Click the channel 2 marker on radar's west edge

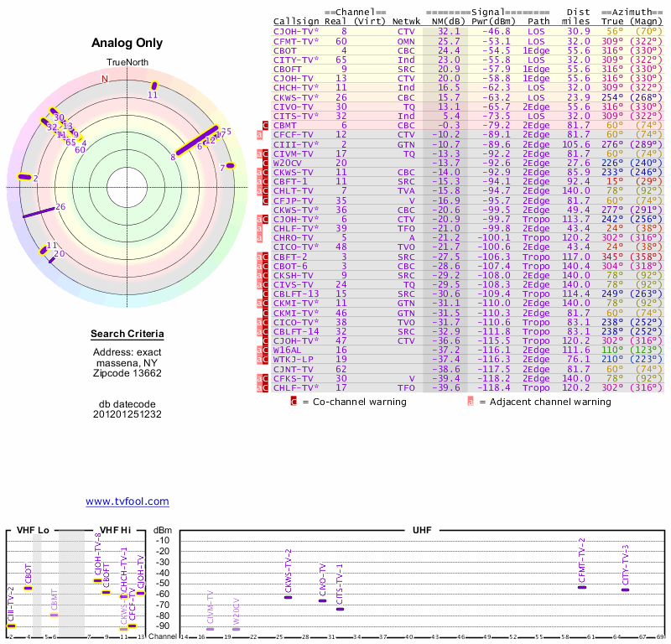[x=24, y=178]
